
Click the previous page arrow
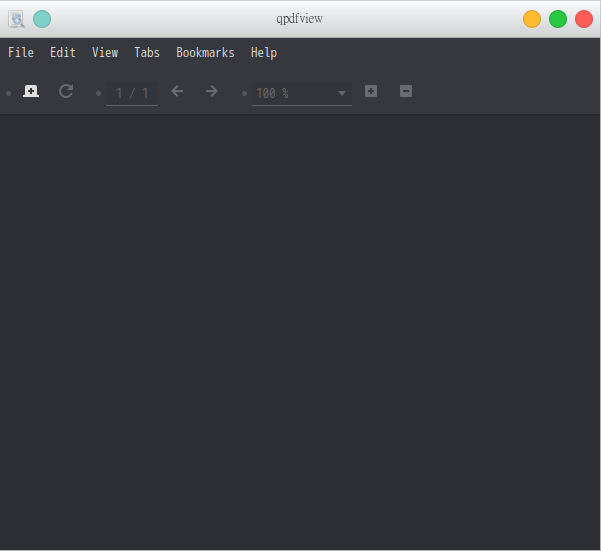pos(177,91)
